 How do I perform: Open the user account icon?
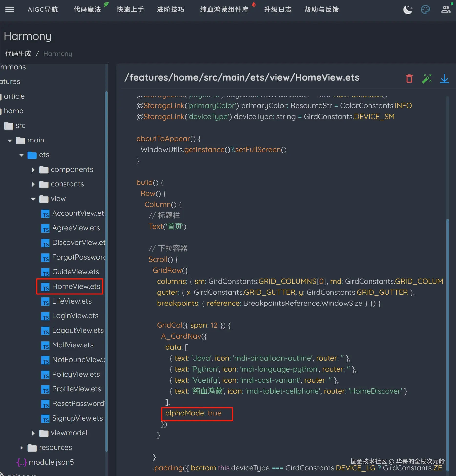tap(445, 10)
